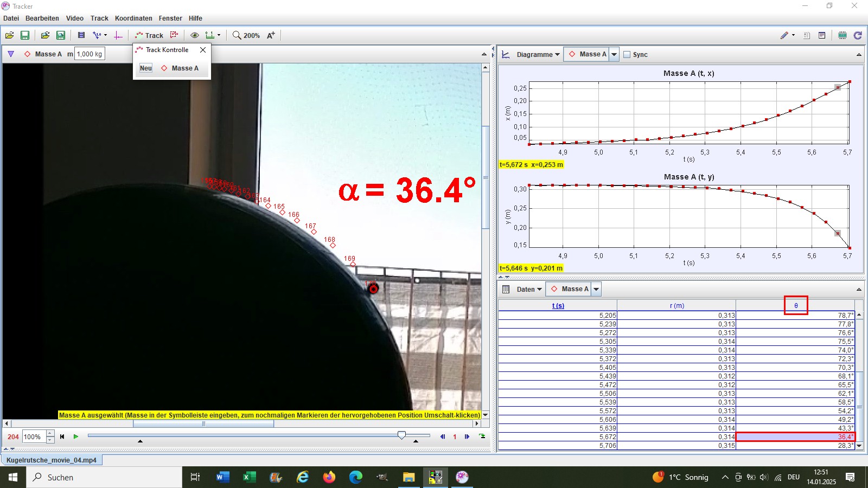Maximize the plot panel with top arrow

click(859, 55)
